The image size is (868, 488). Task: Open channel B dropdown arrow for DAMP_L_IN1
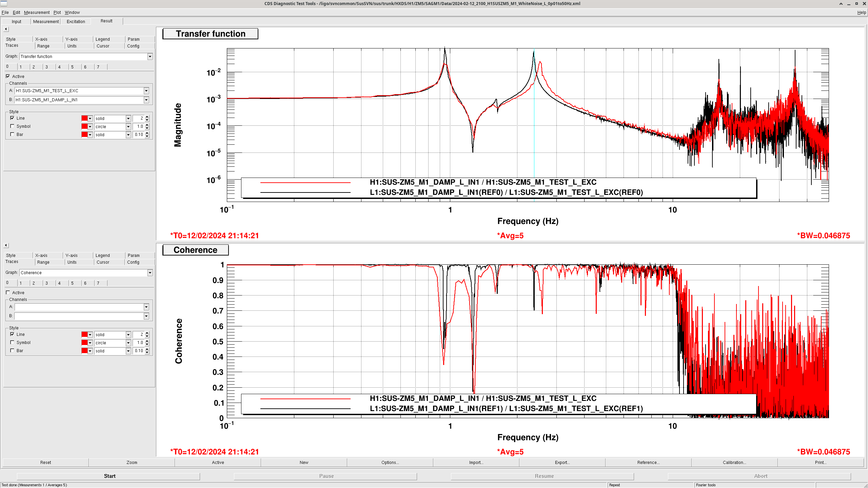click(146, 100)
